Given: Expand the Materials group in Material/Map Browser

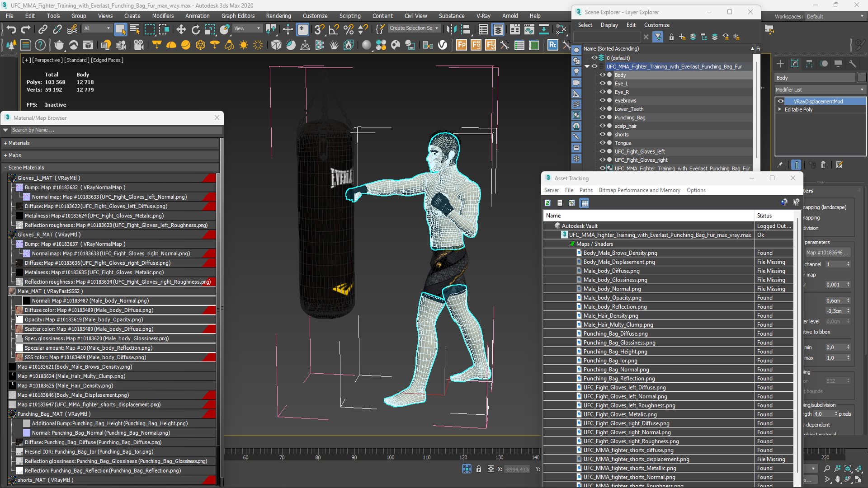Looking at the screenshot, I should 6,143.
